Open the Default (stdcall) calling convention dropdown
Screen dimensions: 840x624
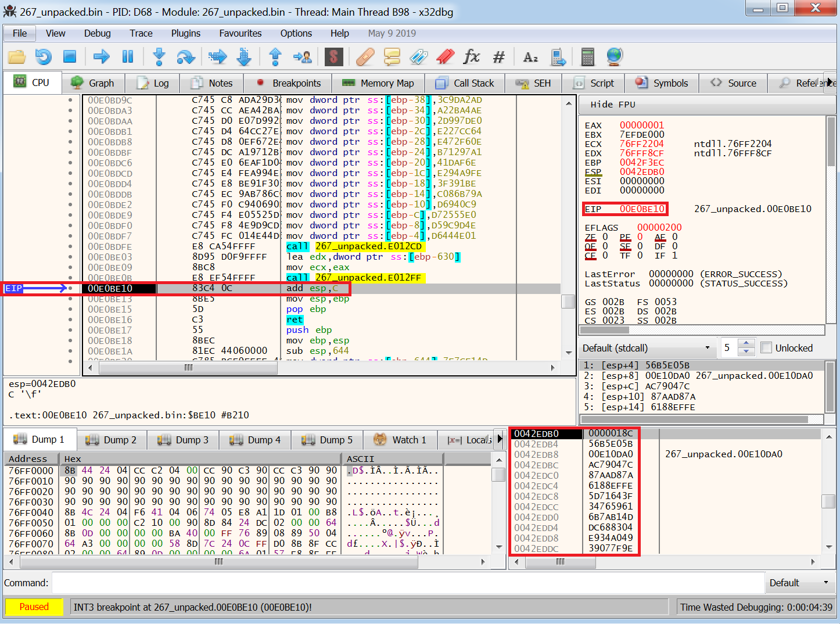(647, 348)
